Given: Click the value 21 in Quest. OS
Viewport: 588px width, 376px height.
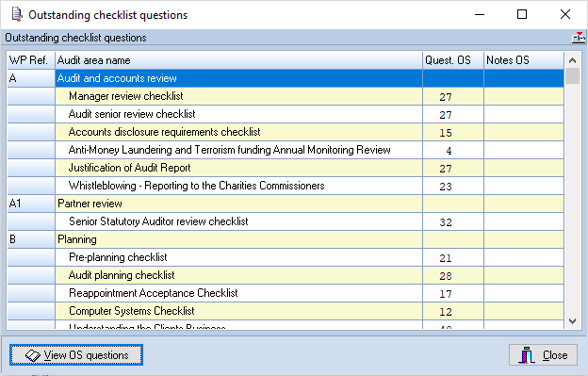Looking at the screenshot, I should pos(446,258).
